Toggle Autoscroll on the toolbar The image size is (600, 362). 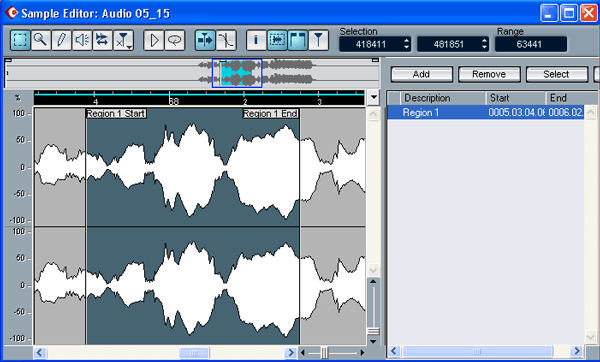tap(205, 40)
